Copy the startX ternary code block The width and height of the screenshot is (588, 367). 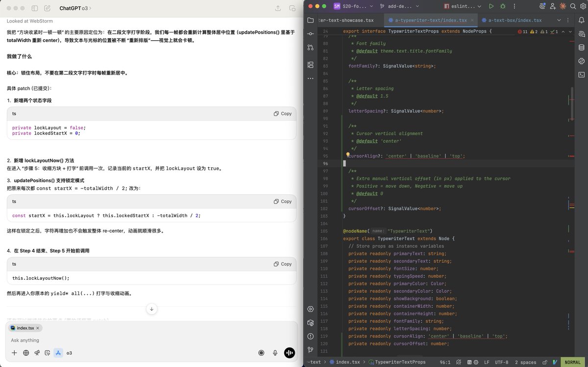click(283, 201)
